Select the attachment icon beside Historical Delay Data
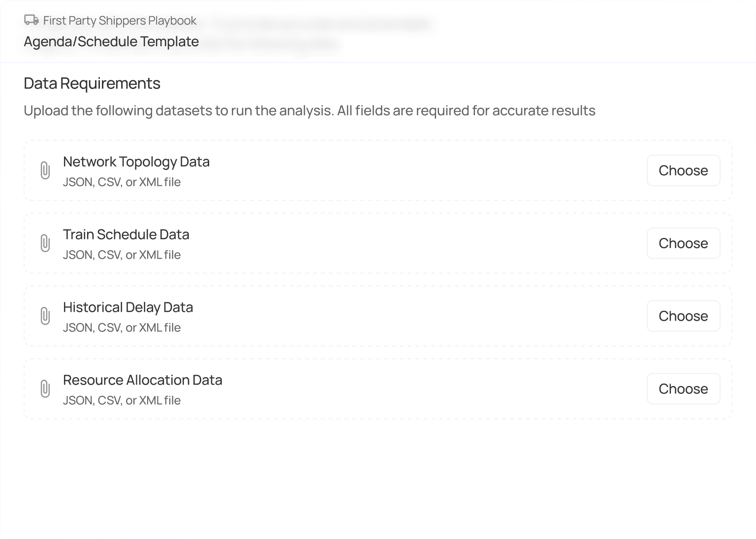 tap(46, 316)
